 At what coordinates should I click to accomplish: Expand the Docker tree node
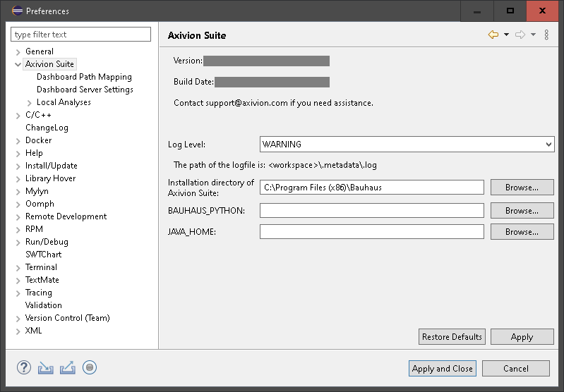(18, 141)
